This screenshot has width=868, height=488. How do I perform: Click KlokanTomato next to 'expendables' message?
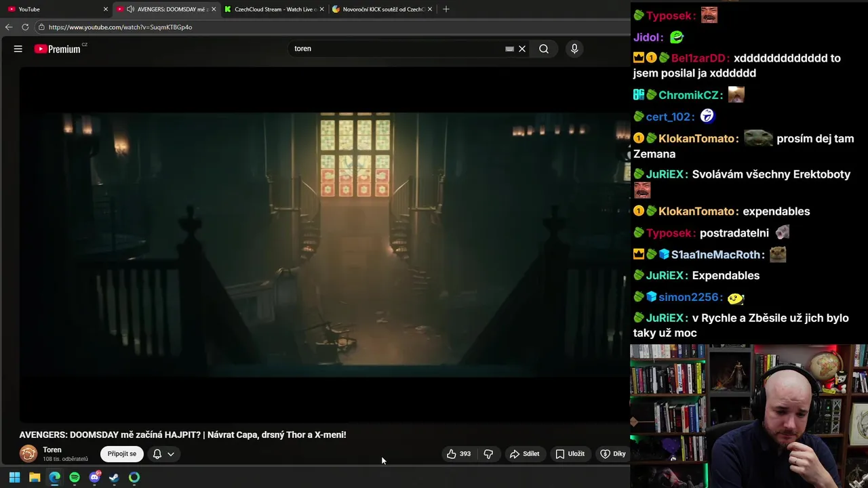[x=697, y=211]
